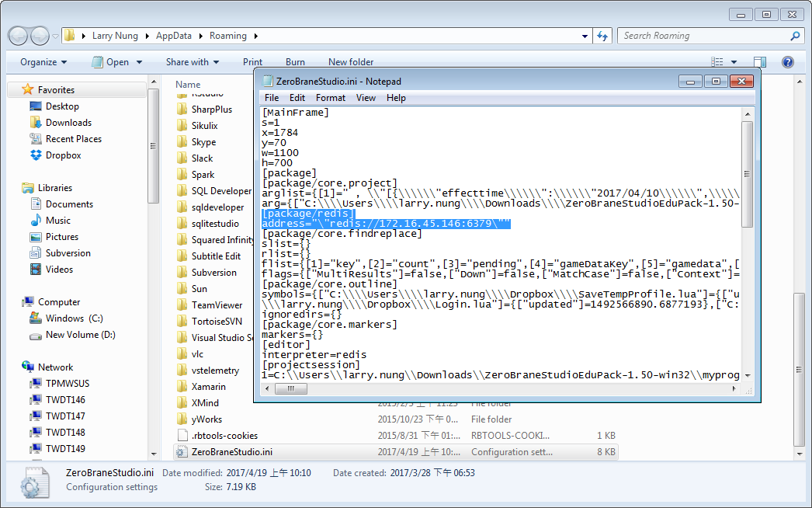This screenshot has height=508, width=812.
Task: Click New folder in the toolbar
Action: coord(351,62)
